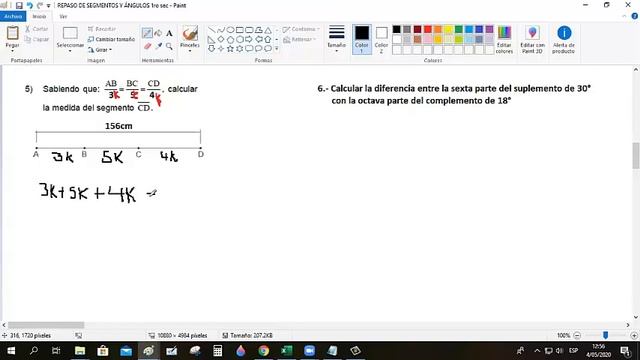Open the Rellenar (Fill) dropdown
The height and width of the screenshot is (360, 640).
[x=300, y=40]
